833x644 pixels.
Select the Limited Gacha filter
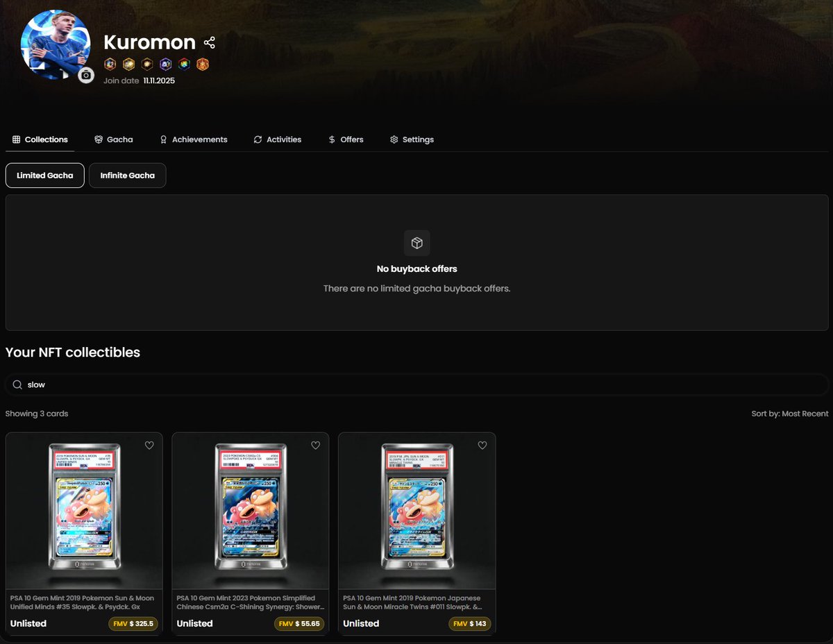point(45,176)
